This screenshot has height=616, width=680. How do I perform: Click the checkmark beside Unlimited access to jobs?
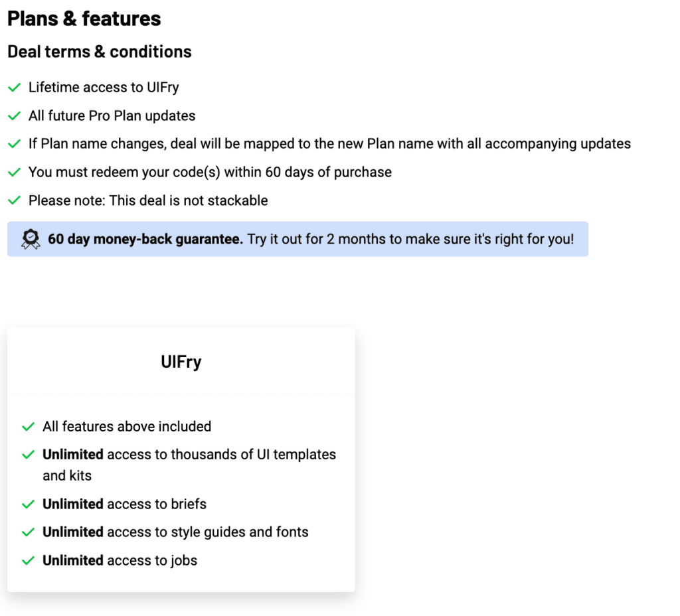[28, 561]
